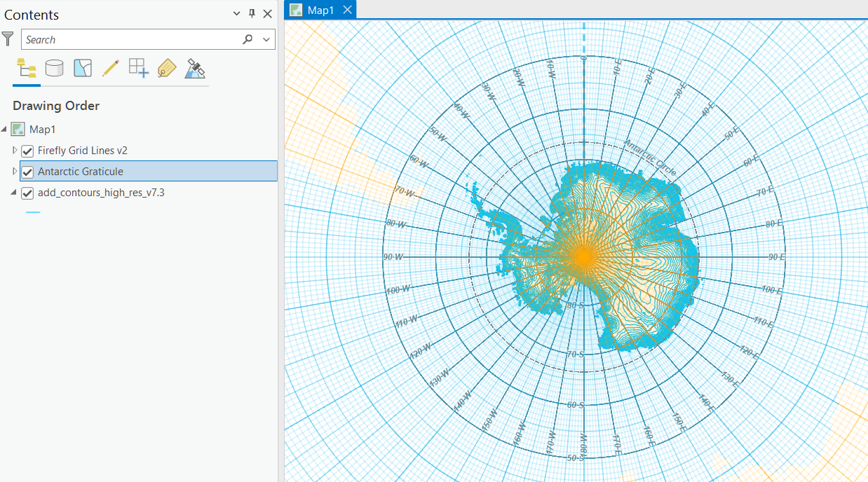This screenshot has width=868, height=482.
Task: Click the contour layer cyan line symbol
Action: 33,212
